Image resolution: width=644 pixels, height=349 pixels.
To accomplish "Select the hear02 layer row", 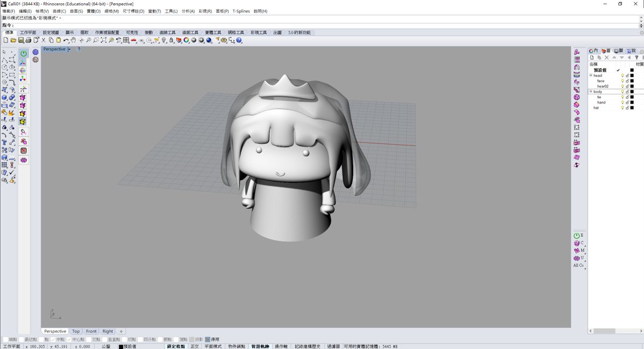I will [616, 86].
